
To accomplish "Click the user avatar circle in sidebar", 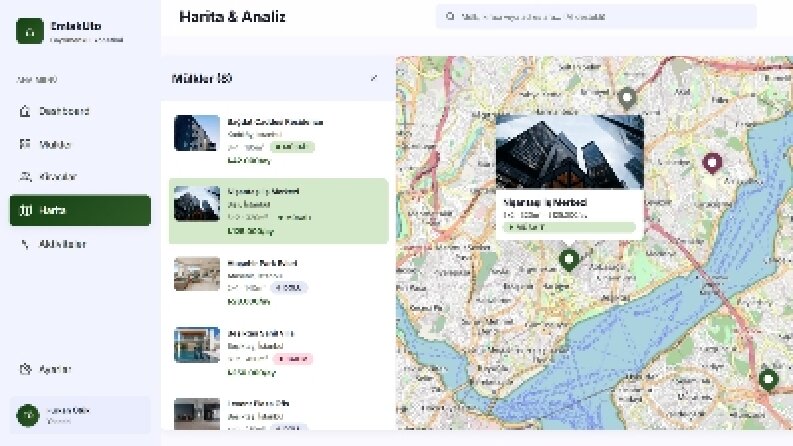I will (x=28, y=415).
